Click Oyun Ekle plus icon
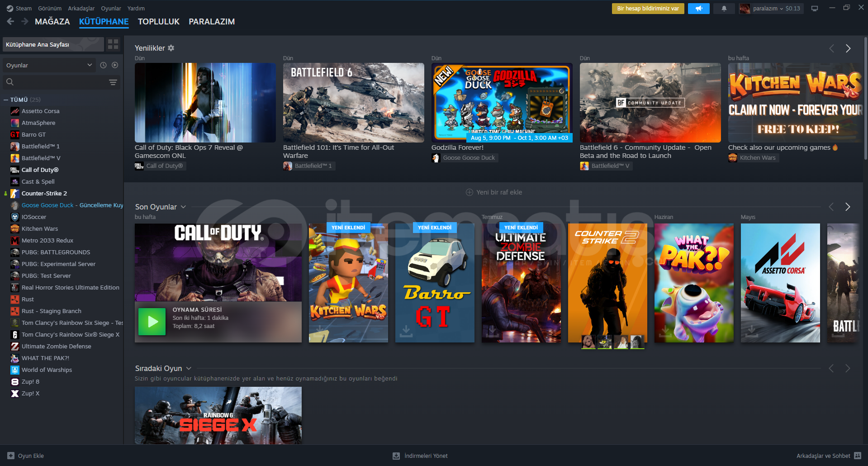The width and height of the screenshot is (868, 466). [x=11, y=456]
